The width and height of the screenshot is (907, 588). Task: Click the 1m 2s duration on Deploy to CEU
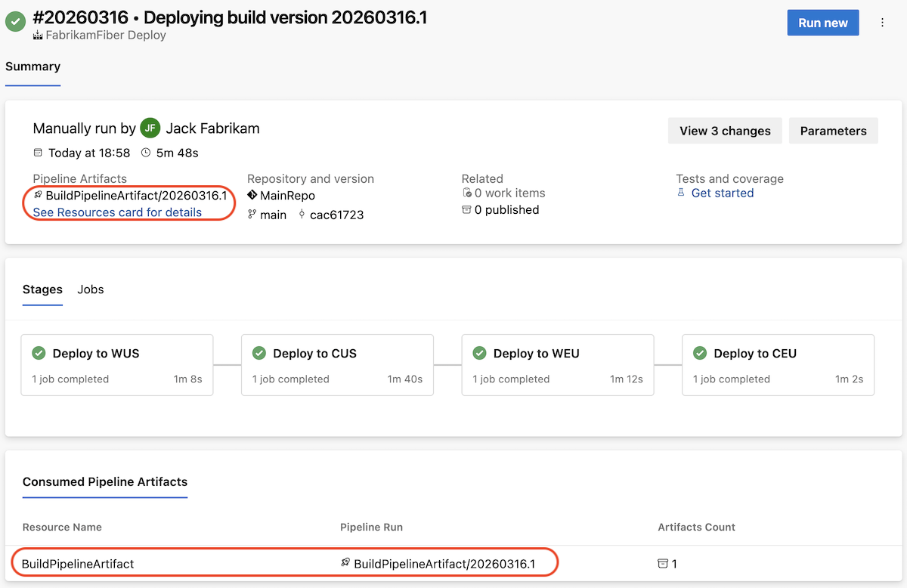pos(850,379)
